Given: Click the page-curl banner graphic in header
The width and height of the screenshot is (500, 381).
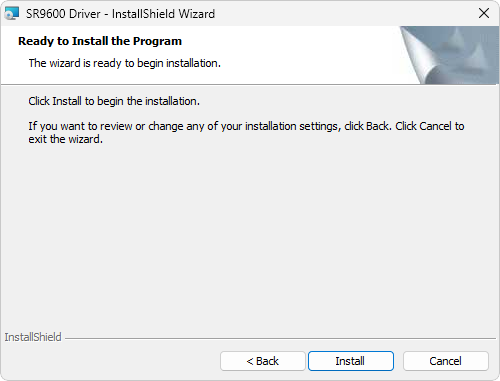Looking at the screenshot, I should point(449,55).
